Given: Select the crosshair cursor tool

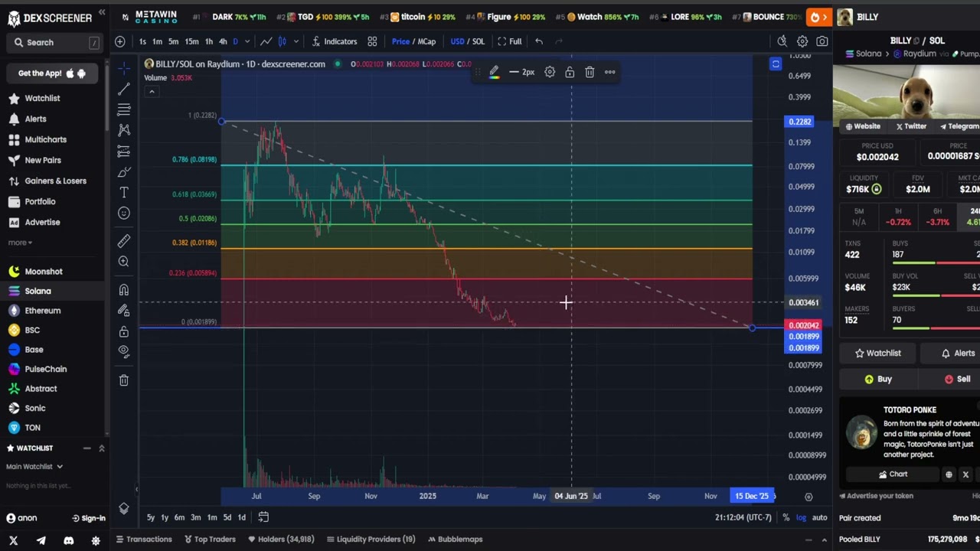Looking at the screenshot, I should 124,68.
